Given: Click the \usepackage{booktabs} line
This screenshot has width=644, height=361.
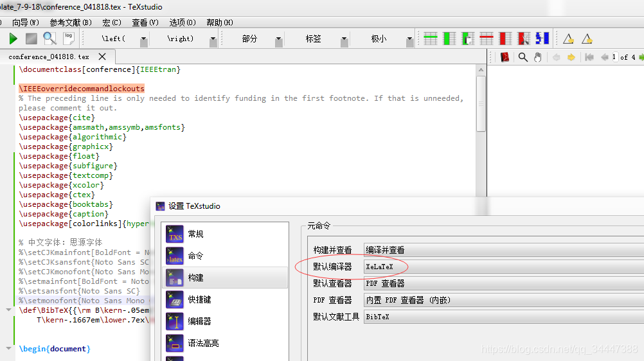Looking at the screenshot, I should tap(66, 204).
